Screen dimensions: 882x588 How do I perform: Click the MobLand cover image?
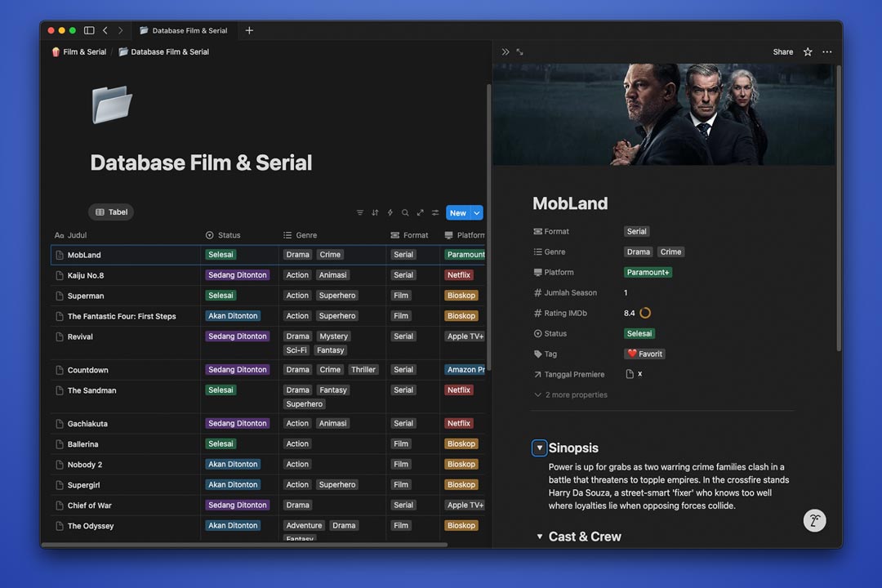tap(664, 114)
